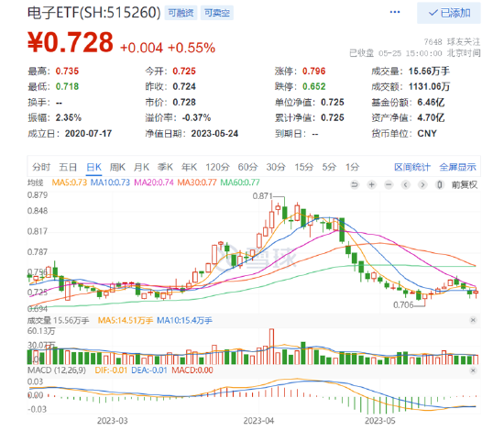Viewport: 504px width, 431px height.
Task: Select the 日K chart tab
Action: tap(93, 167)
